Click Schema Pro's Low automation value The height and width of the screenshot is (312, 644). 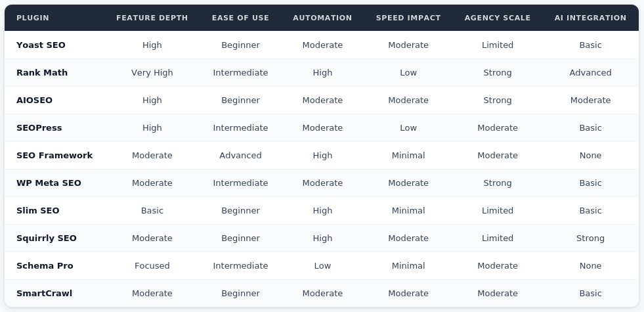[322, 265]
